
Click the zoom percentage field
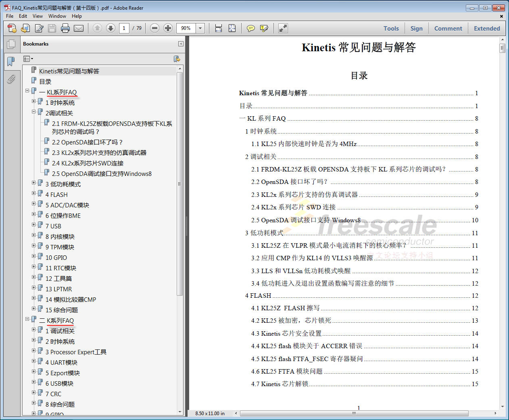tap(186, 28)
